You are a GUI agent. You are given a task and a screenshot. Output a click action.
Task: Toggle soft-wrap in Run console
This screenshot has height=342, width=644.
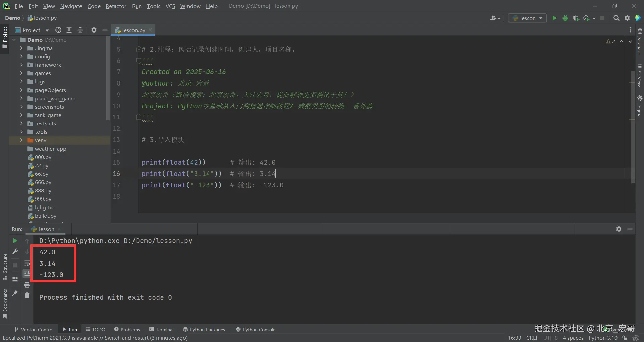click(27, 263)
